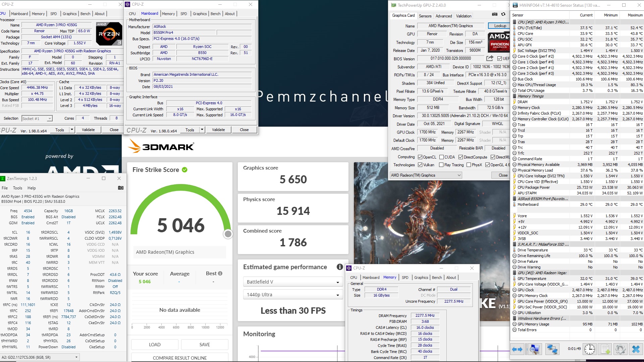Click Physics score value 15 914
The height and width of the screenshot is (362, 644).
click(x=293, y=211)
